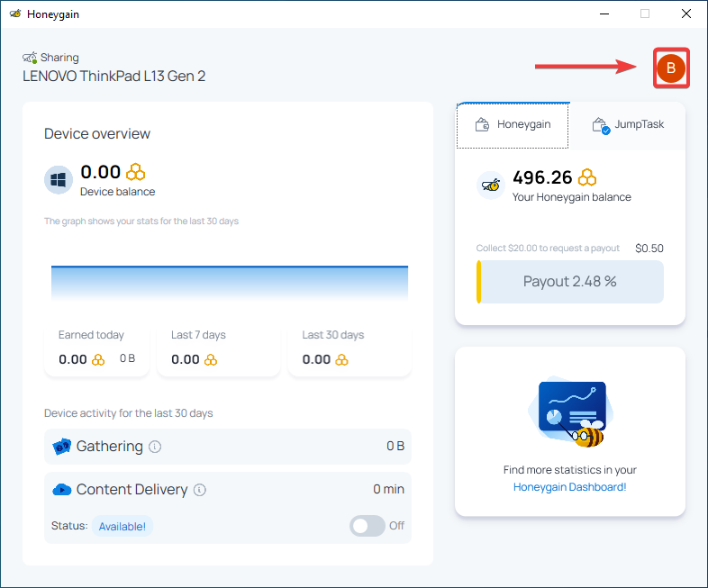
Task: Click the $0.50 payout amount
Action: [649, 249]
